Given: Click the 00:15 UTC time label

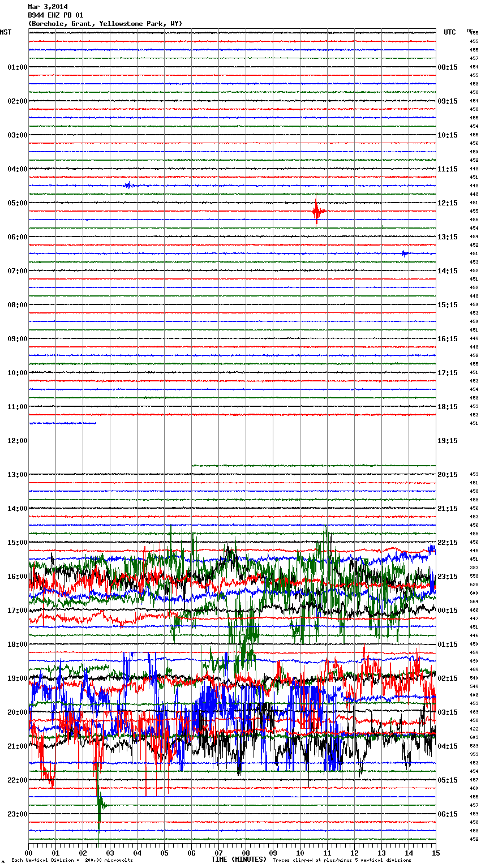Looking at the screenshot, I should pyautogui.click(x=448, y=611).
